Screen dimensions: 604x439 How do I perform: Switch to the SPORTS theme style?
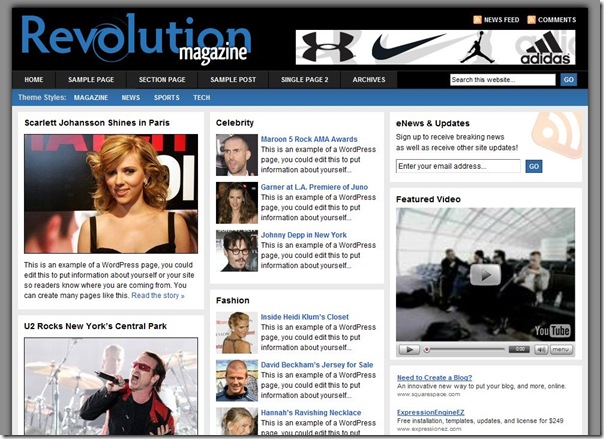[x=167, y=98]
